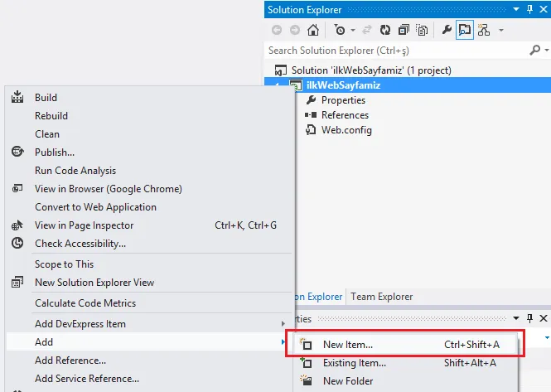Click New Folder in the Add submenu

[348, 381]
